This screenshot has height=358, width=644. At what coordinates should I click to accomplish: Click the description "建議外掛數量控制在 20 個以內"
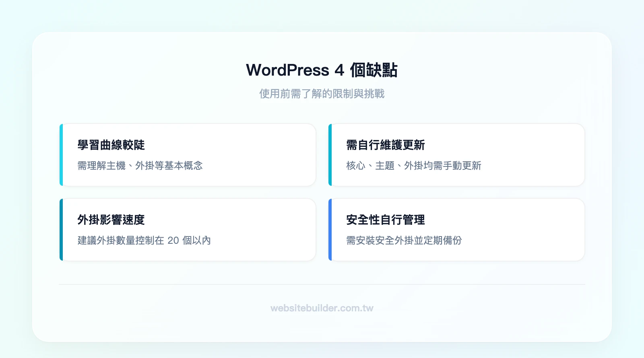click(x=144, y=241)
